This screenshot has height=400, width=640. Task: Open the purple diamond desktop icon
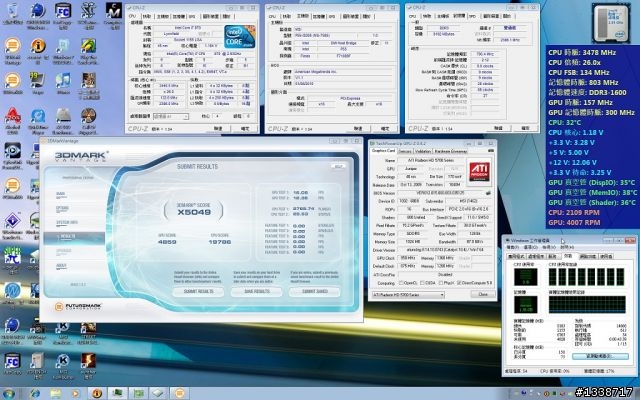[13, 221]
